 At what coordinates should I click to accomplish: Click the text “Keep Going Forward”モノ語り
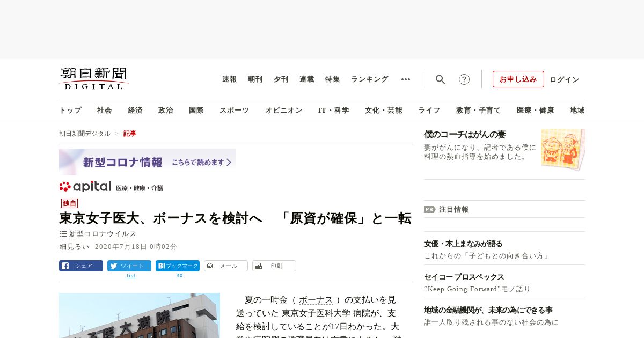[x=477, y=289]
